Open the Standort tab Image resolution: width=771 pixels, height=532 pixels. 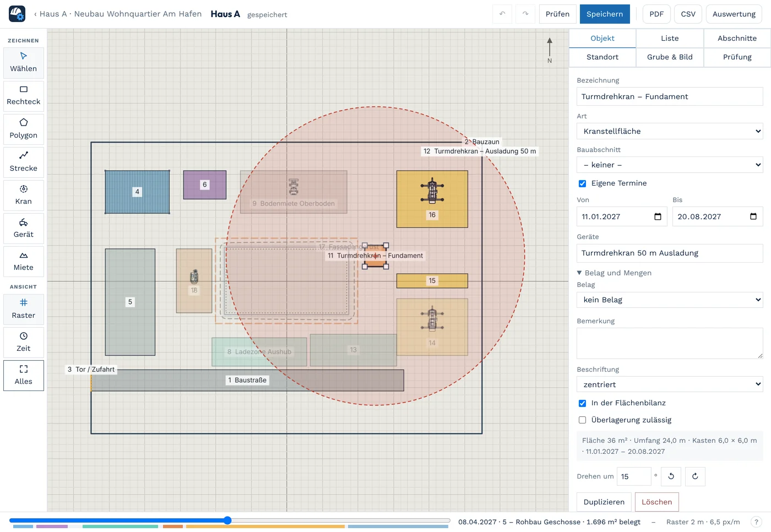coord(602,57)
